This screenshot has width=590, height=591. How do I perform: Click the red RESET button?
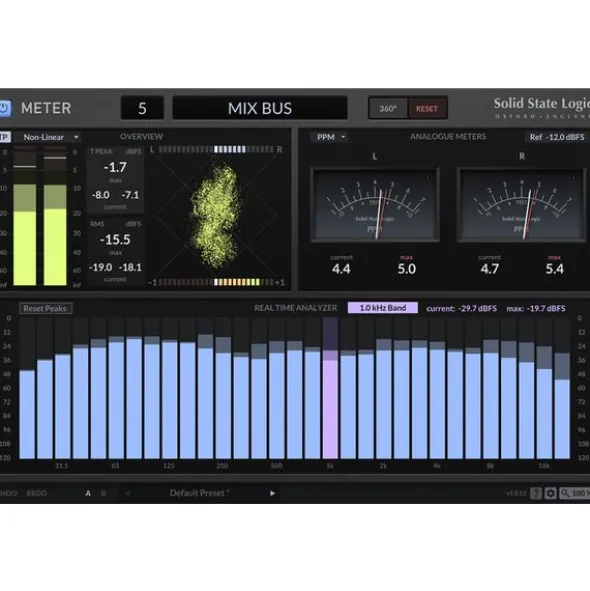(x=427, y=109)
